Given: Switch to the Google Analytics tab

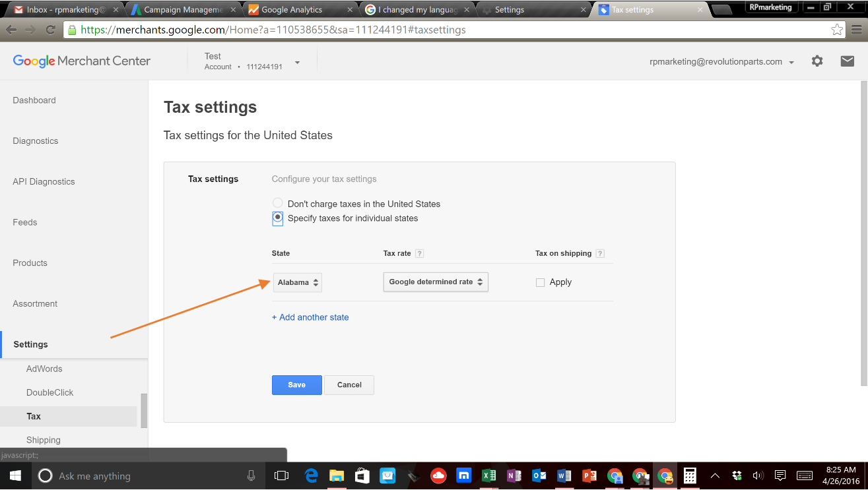Looking at the screenshot, I should point(298,10).
